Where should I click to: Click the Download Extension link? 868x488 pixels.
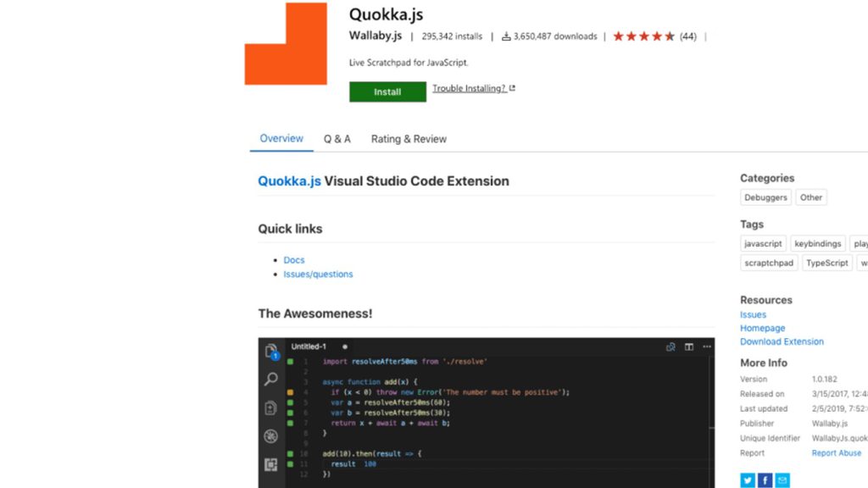tap(782, 342)
